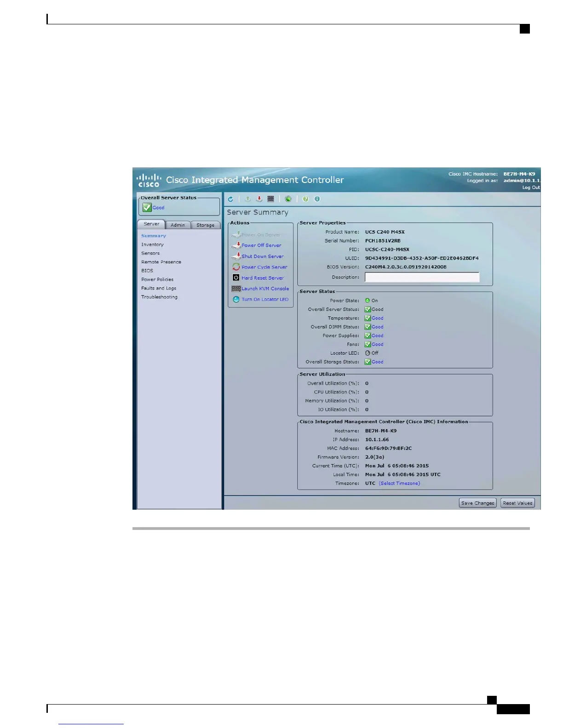Open Inventory in the Server menu
563x728 pixels.
pos(152,245)
